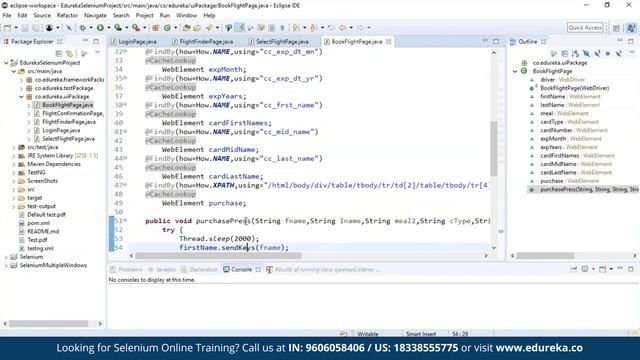Select pom.xml in Package Explorer
The image size is (640, 360).
tap(38, 223)
